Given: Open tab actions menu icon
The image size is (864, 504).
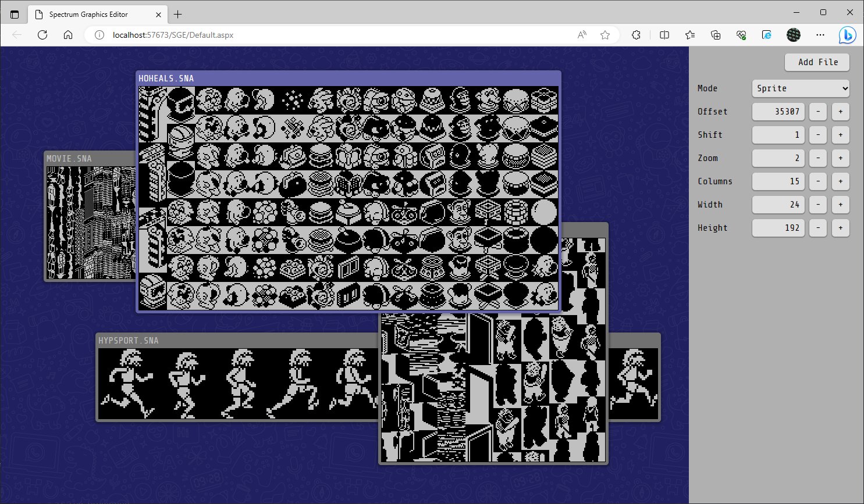Looking at the screenshot, I should pyautogui.click(x=15, y=15).
